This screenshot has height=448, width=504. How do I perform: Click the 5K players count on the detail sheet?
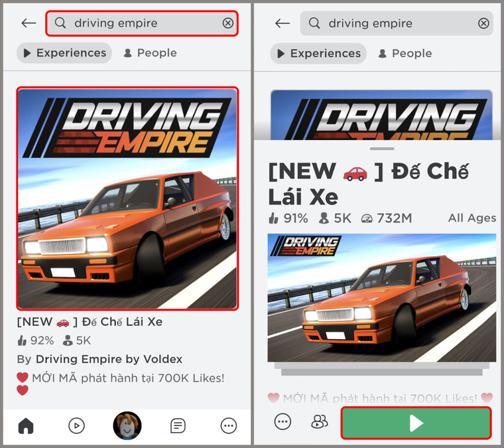point(335,219)
